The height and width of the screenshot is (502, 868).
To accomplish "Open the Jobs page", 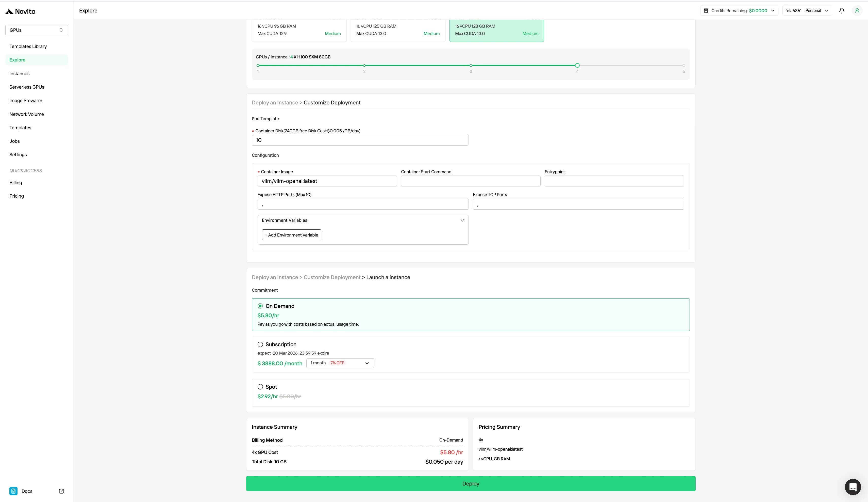I will point(14,141).
